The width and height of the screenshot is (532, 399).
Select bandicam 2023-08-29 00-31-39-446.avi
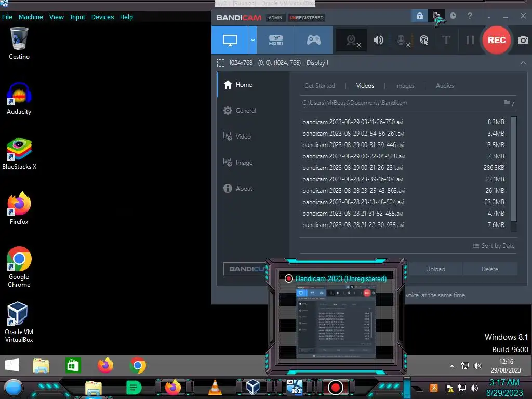coord(403,145)
